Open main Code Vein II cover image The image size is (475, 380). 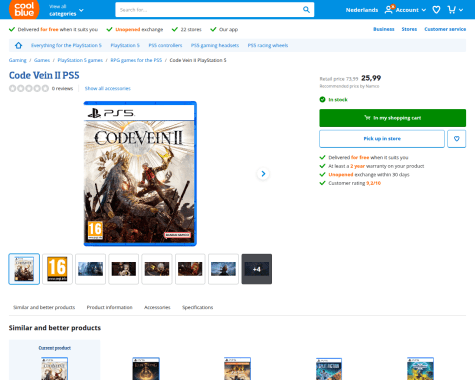(140, 174)
